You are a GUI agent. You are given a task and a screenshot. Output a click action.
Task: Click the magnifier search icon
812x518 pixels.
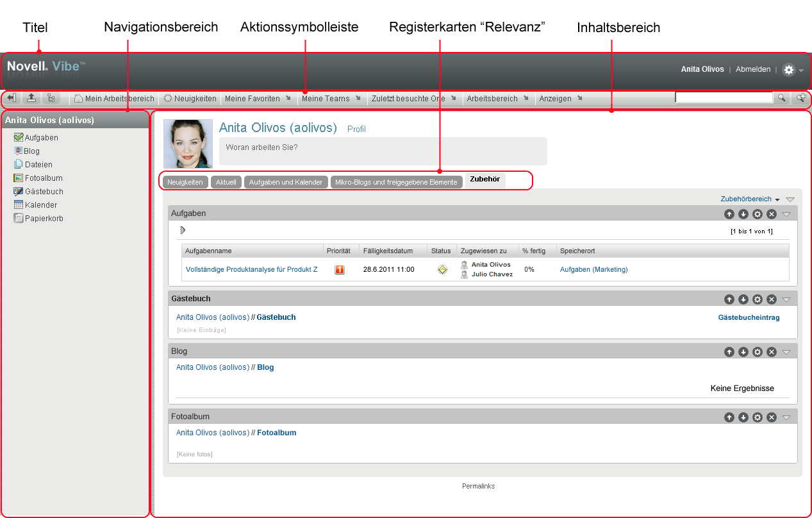click(782, 98)
